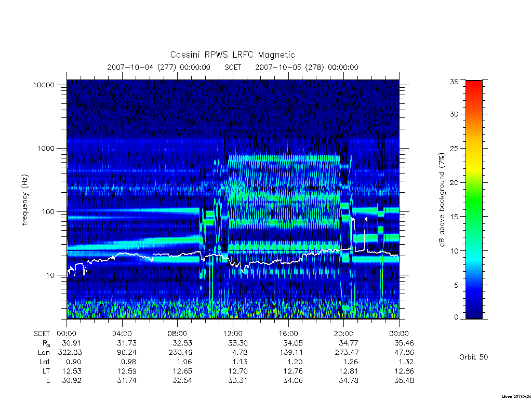The width and height of the screenshot is (532, 399).
Task: Click the colorbar gradient scale
Action: click(474, 199)
